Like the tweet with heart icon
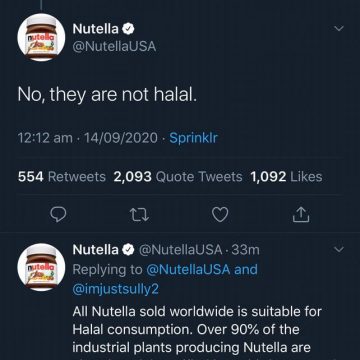This screenshot has height=360, width=360. [220, 215]
